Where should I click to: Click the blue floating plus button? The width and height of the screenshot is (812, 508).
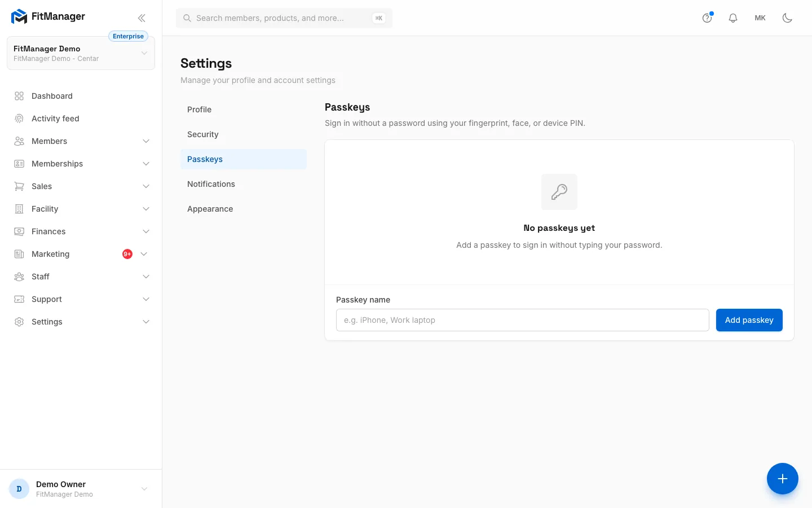(x=783, y=479)
